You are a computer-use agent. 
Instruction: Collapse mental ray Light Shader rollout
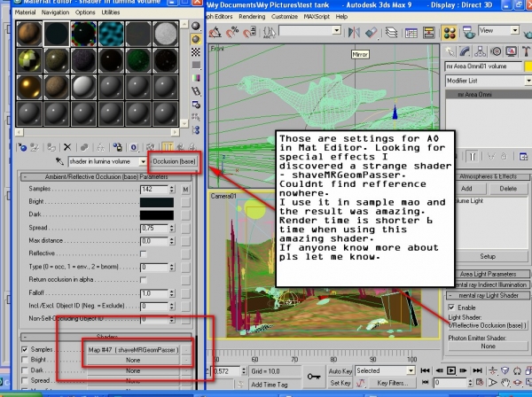[x=488, y=295]
